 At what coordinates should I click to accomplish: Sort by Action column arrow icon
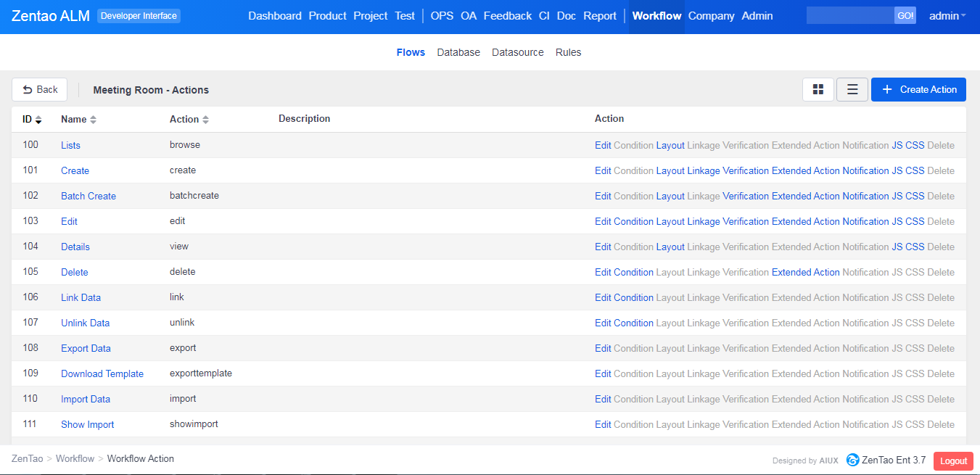pos(205,120)
